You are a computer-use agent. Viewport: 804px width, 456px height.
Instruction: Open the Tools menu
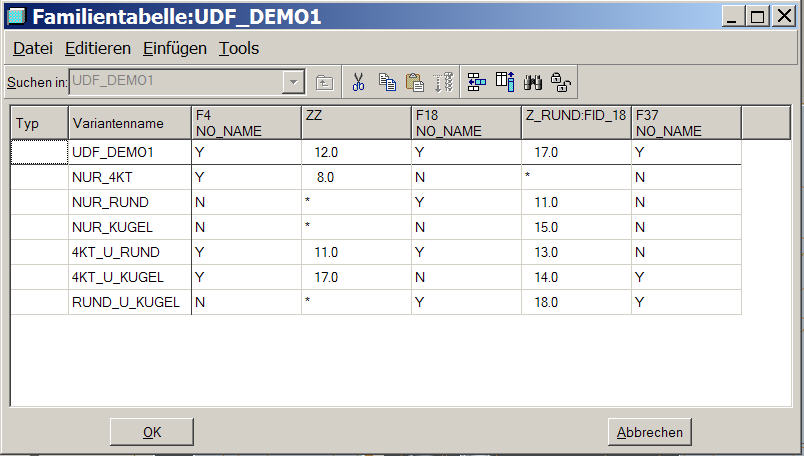(239, 48)
